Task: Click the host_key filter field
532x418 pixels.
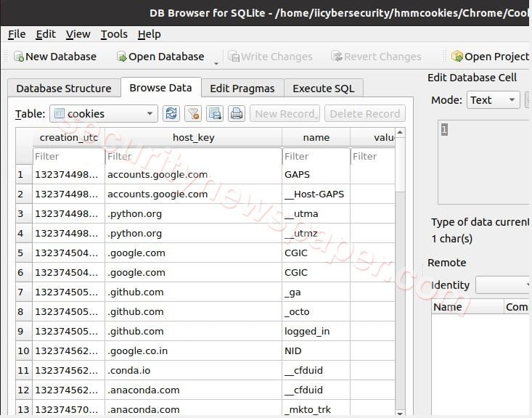Action: (193, 156)
